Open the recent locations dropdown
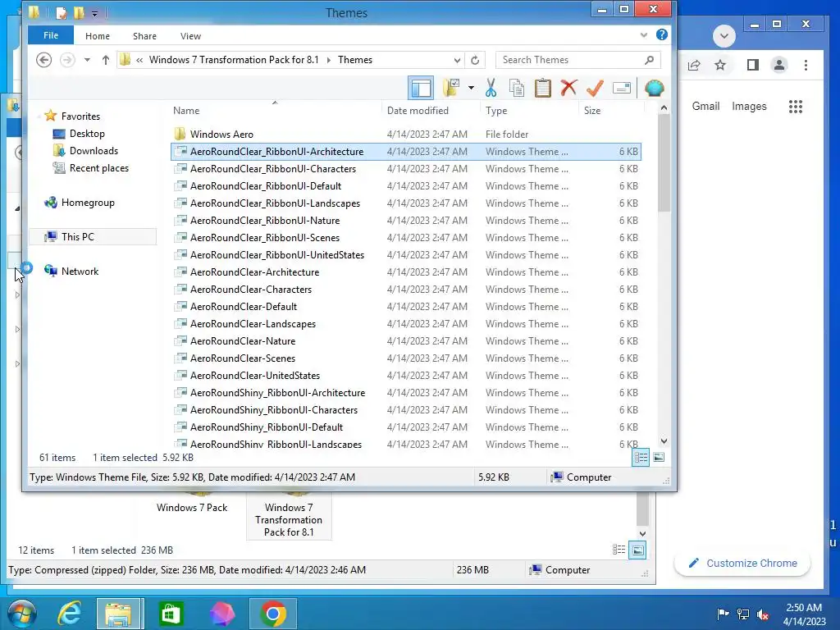Image resolution: width=840 pixels, height=630 pixels. (87, 59)
